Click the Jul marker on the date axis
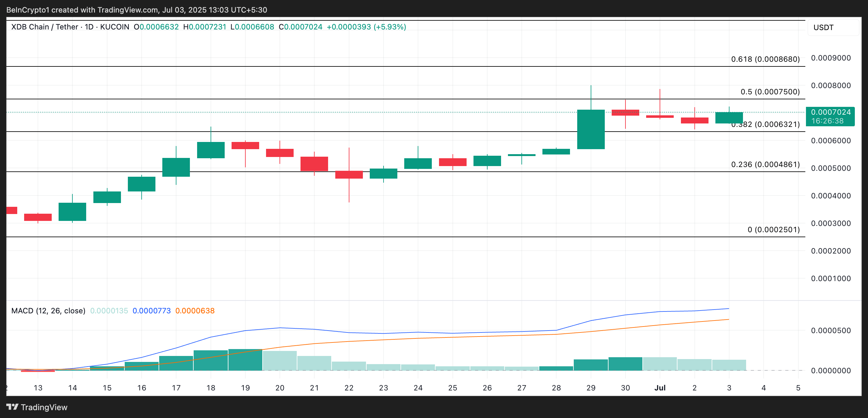 pos(660,388)
